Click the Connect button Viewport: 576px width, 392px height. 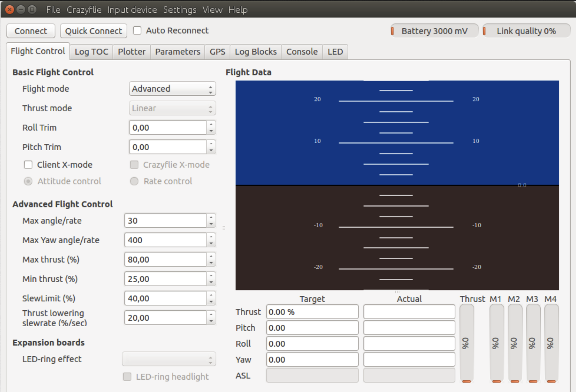(x=31, y=31)
